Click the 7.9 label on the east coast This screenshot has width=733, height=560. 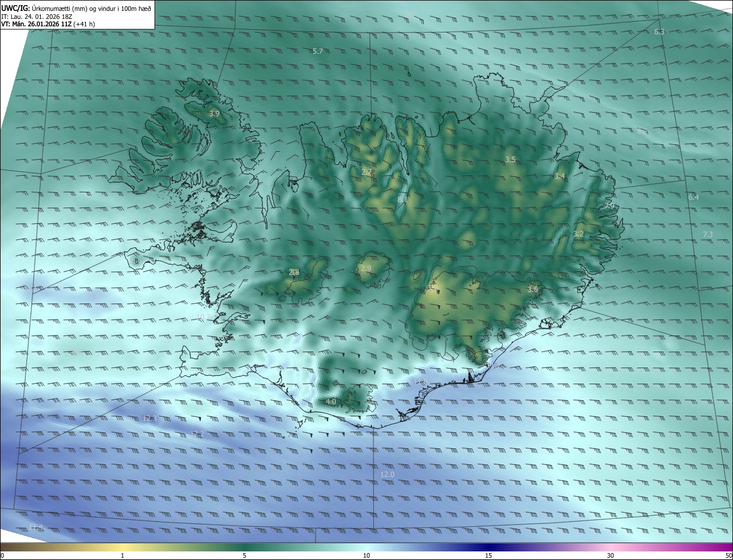coord(609,206)
